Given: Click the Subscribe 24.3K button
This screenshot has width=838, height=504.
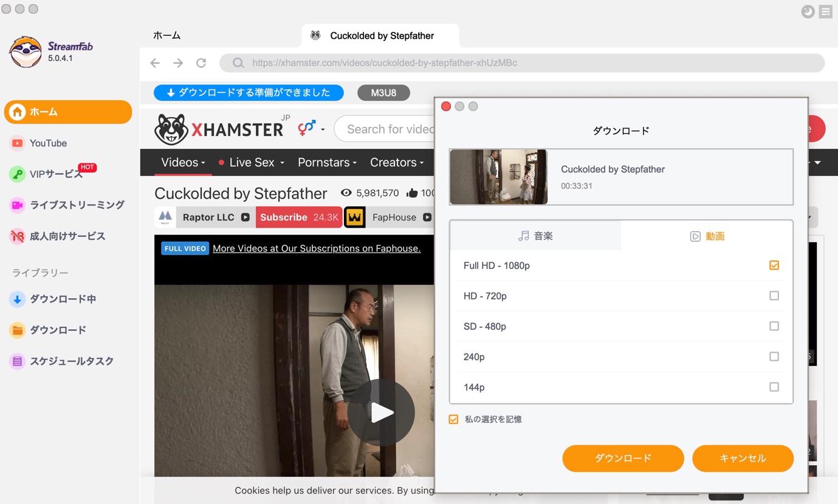Looking at the screenshot, I should (299, 217).
